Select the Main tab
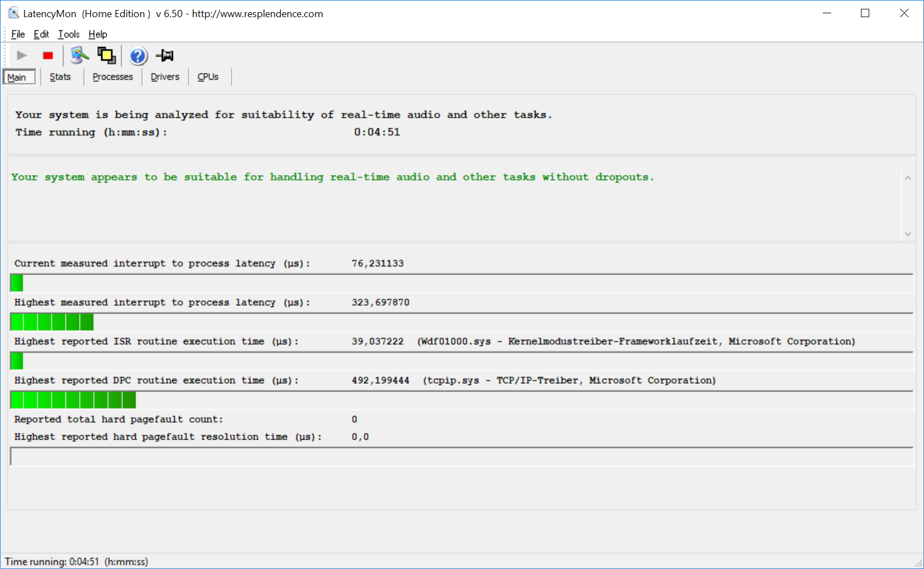Viewport: 924px width, 569px height. pos(20,77)
